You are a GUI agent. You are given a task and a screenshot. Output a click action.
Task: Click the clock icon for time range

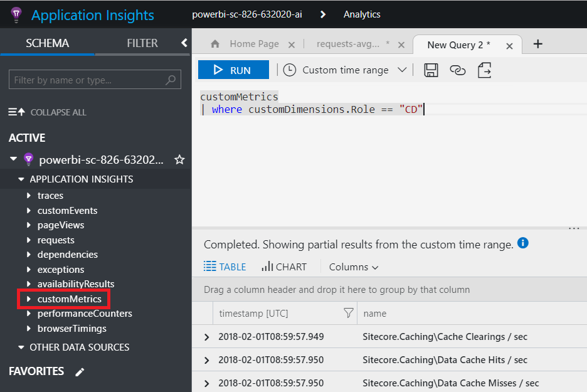point(289,70)
